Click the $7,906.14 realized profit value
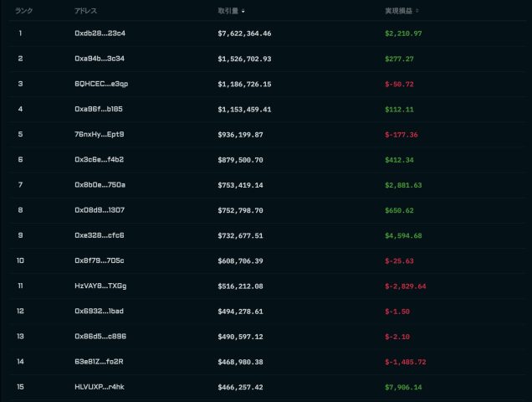 coord(403,388)
